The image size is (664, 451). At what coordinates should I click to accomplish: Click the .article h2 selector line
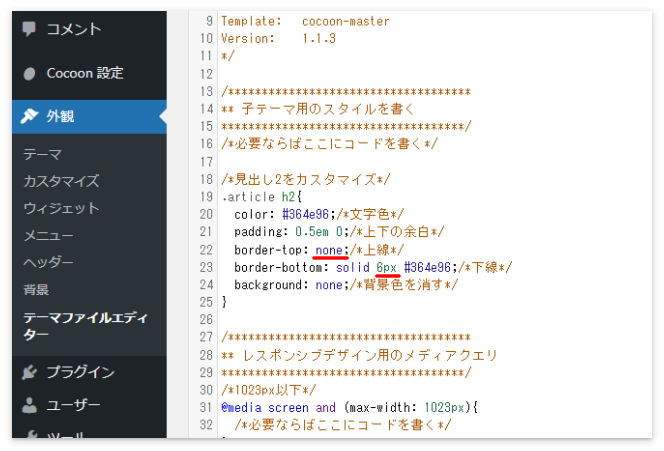point(261,197)
